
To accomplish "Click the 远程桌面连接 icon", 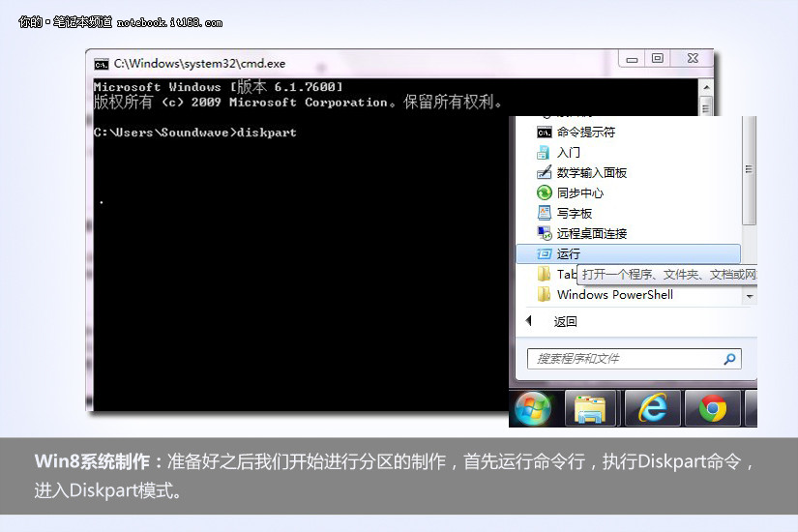I will click(544, 233).
